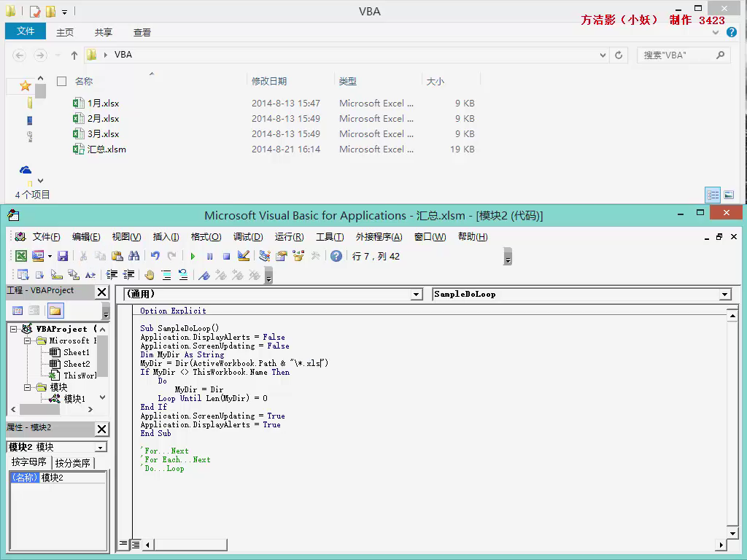The width and height of the screenshot is (747, 560).
Task: Click the Uncomment Block icon
Action: point(183,275)
